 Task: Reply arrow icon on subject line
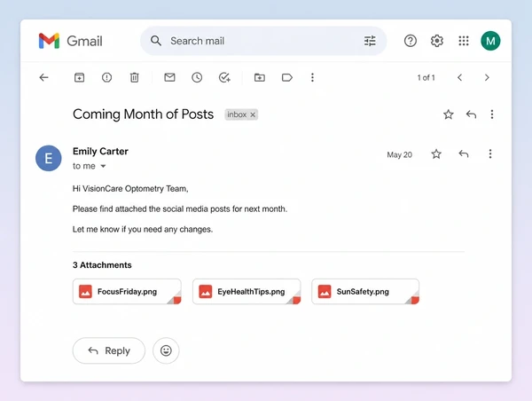point(471,114)
